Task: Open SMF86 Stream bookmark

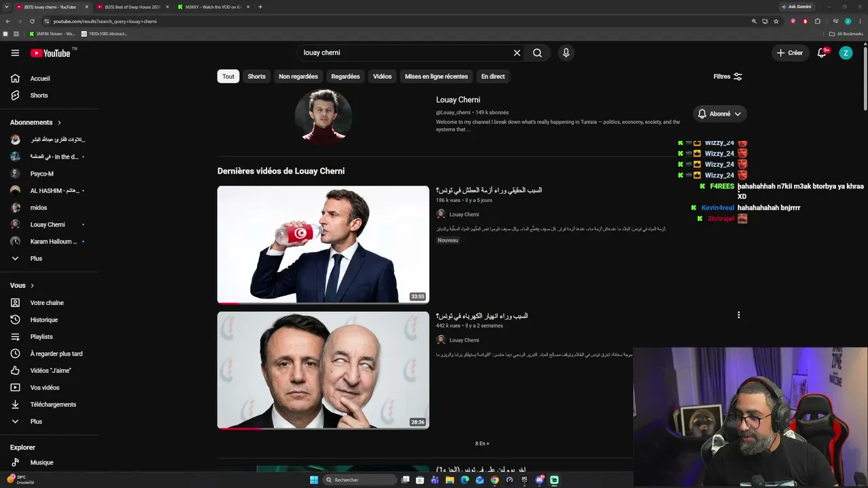Action: tap(53, 34)
